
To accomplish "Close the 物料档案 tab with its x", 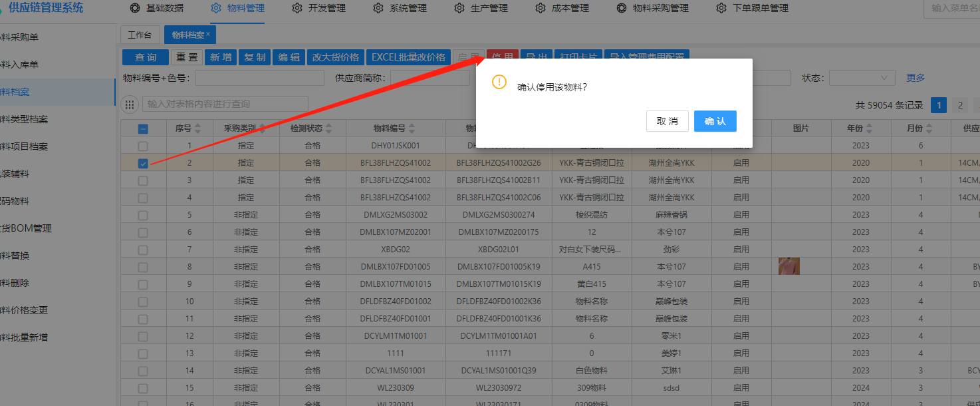I will (x=208, y=34).
